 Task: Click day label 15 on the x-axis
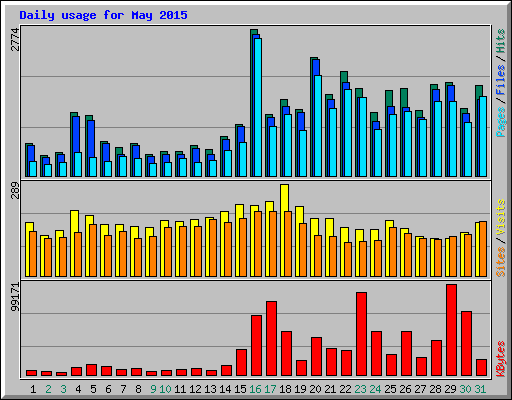(240, 389)
